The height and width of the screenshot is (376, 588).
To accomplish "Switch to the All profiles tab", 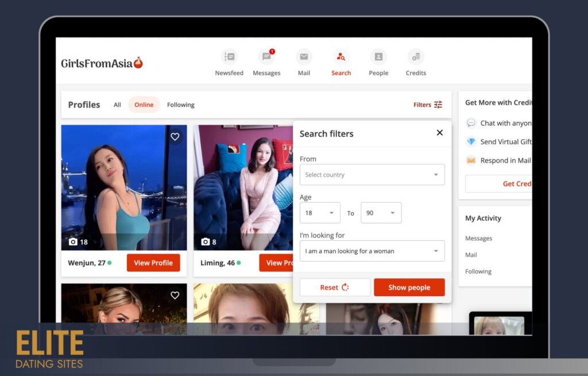I will click(x=117, y=105).
